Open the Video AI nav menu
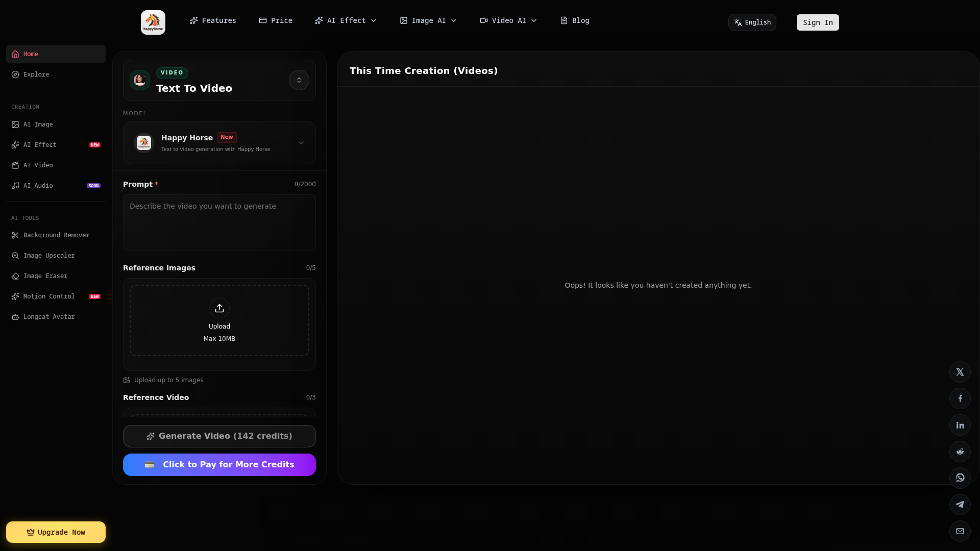Image resolution: width=980 pixels, height=551 pixels. tap(508, 20)
